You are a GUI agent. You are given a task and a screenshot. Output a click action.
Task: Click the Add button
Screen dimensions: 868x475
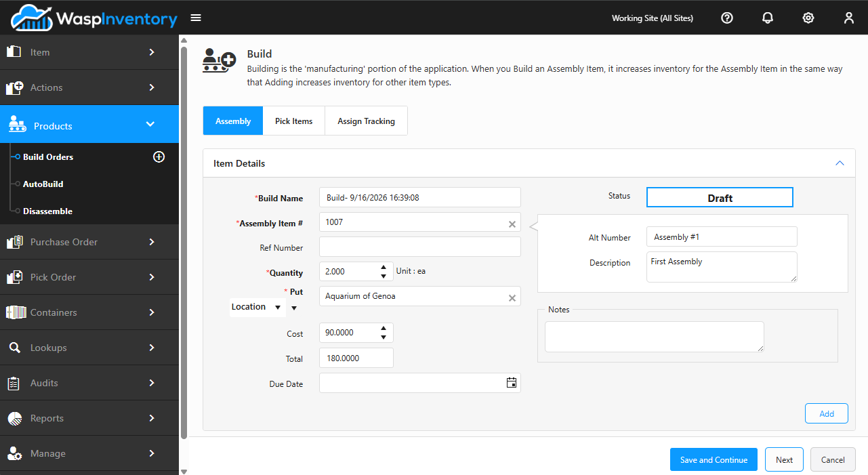coord(827,413)
